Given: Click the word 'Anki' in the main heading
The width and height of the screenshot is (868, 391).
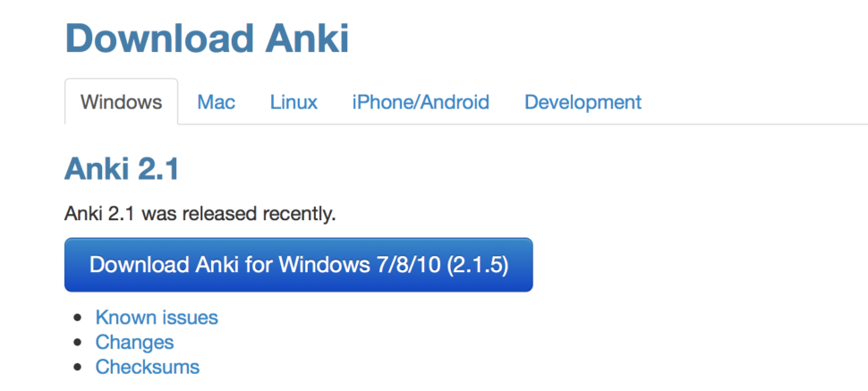Looking at the screenshot, I should 307,37.
